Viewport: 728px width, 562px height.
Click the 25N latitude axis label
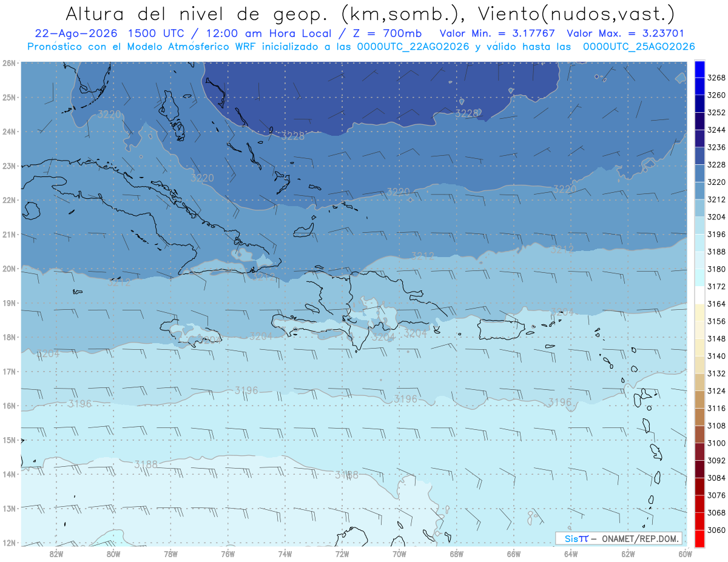tap(10, 97)
